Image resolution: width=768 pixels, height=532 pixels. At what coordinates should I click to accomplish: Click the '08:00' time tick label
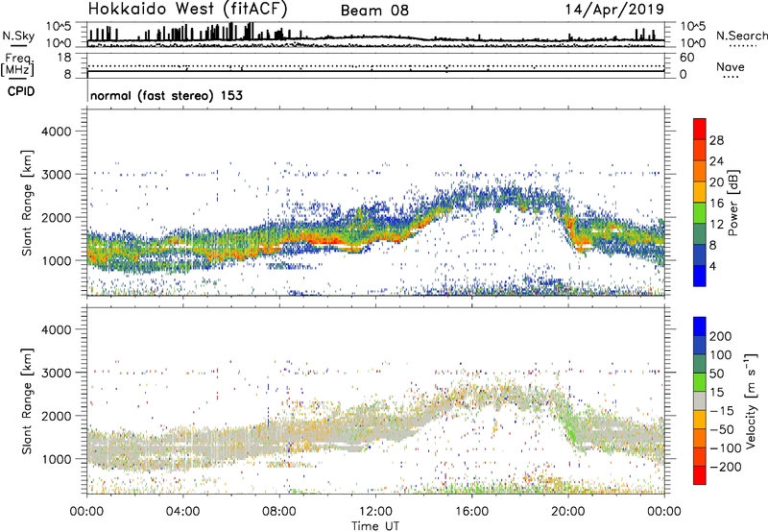279,512
